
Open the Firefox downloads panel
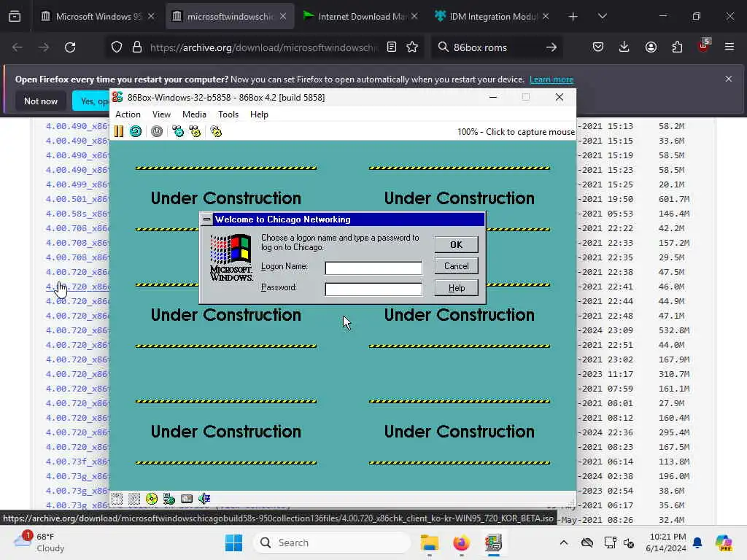[624, 47]
